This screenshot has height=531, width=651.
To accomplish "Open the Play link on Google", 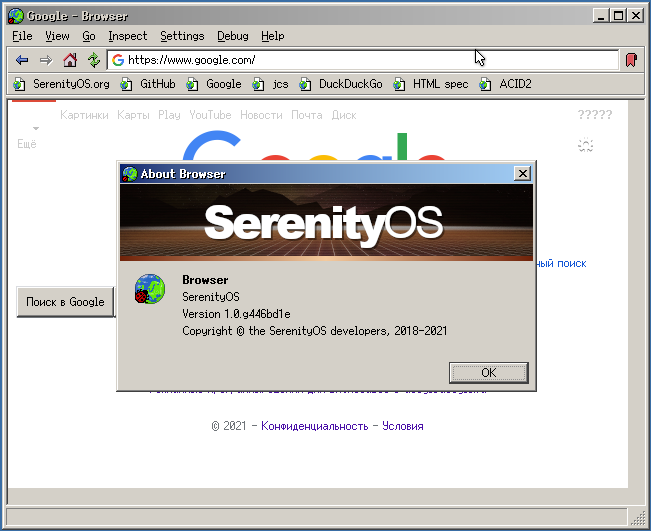I will [x=169, y=115].
